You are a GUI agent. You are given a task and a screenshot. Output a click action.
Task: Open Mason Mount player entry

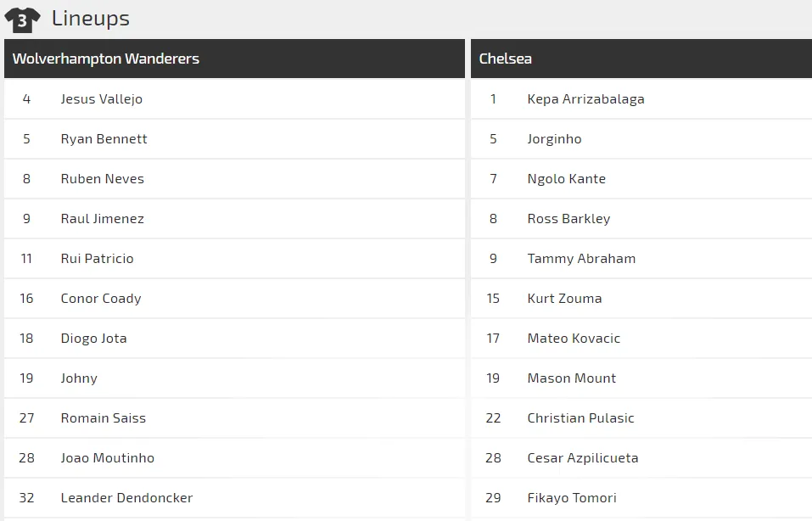coord(571,378)
